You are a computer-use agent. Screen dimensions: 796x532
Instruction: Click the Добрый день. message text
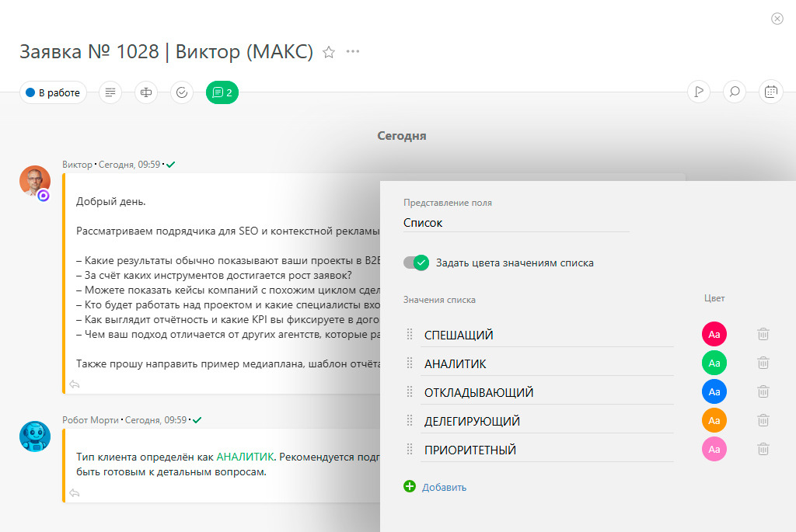point(110,202)
